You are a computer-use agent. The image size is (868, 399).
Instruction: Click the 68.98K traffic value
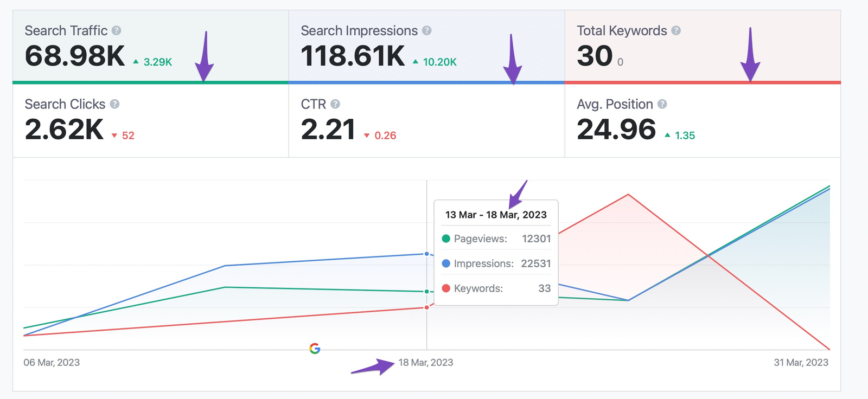tap(75, 56)
